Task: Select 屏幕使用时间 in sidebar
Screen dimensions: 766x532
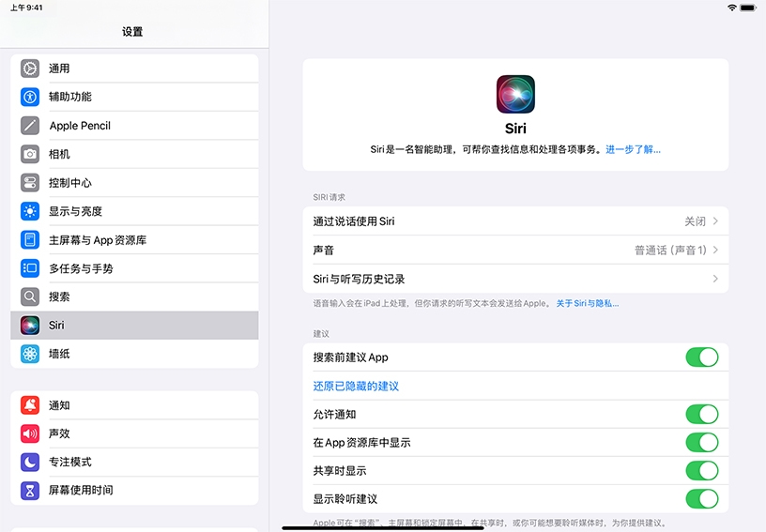Action: tap(81, 490)
